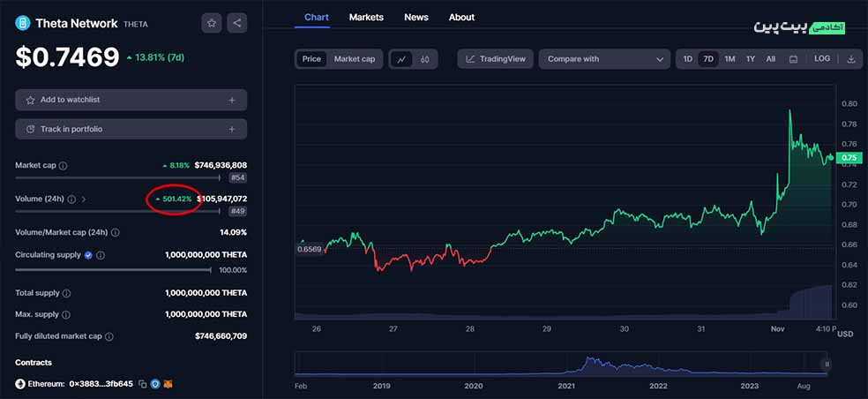Viewport: 868px width, 399px height.
Task: Click the $105,947,072 volume value
Action: tap(222, 199)
